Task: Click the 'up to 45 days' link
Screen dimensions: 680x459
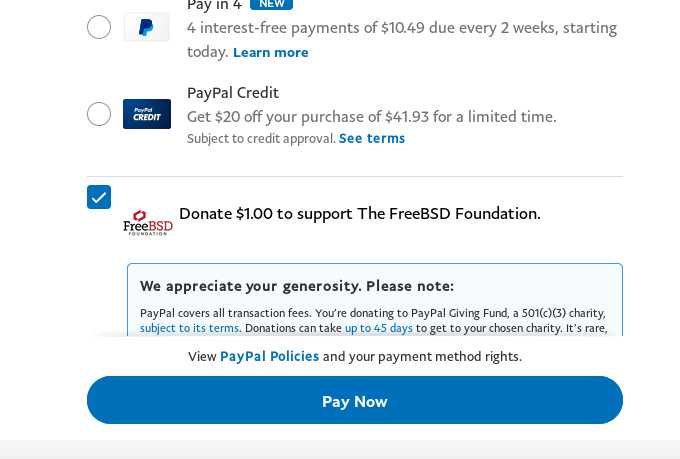Action: point(379,328)
